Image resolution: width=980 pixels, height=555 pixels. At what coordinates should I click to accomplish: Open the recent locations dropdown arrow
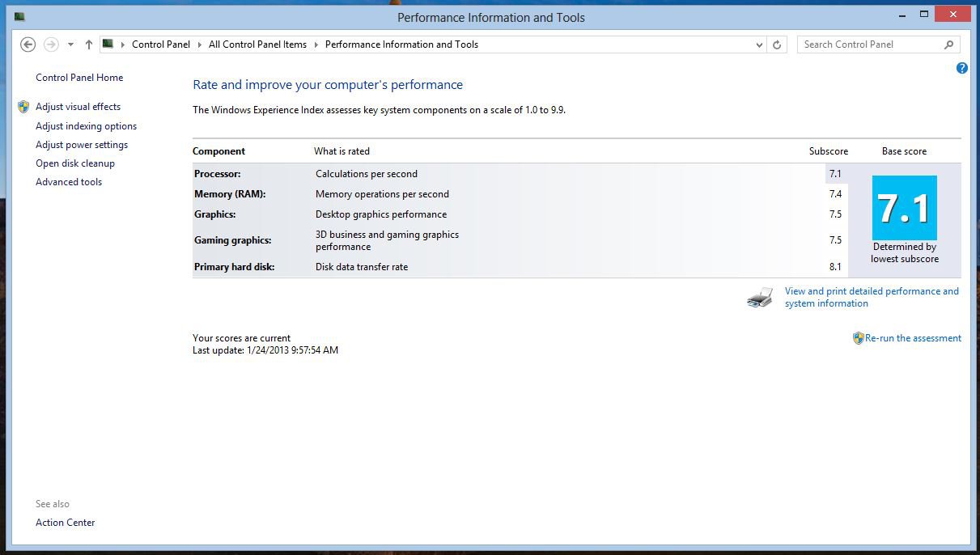[x=70, y=44]
